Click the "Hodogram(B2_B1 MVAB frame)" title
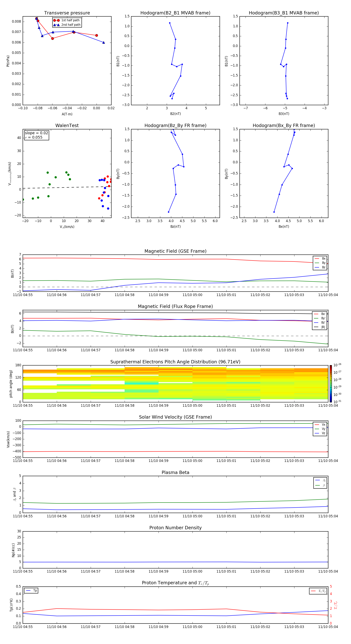Screen dimensions: 351x644 (175, 13)
